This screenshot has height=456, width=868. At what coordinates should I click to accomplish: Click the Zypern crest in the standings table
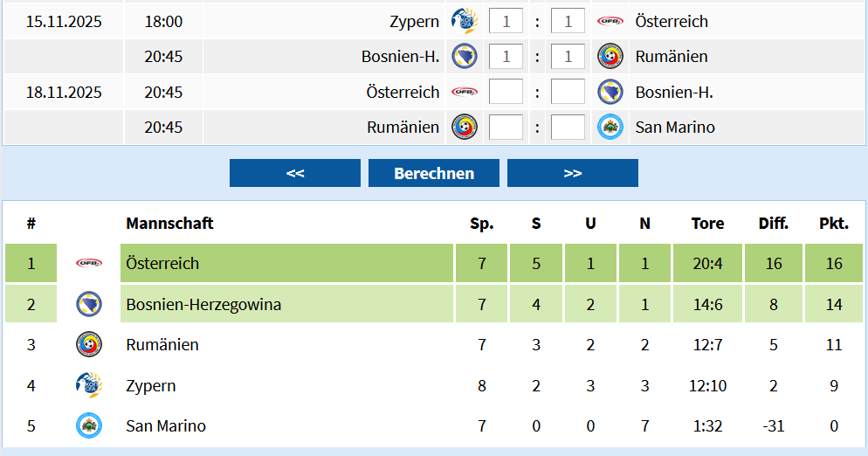click(89, 385)
